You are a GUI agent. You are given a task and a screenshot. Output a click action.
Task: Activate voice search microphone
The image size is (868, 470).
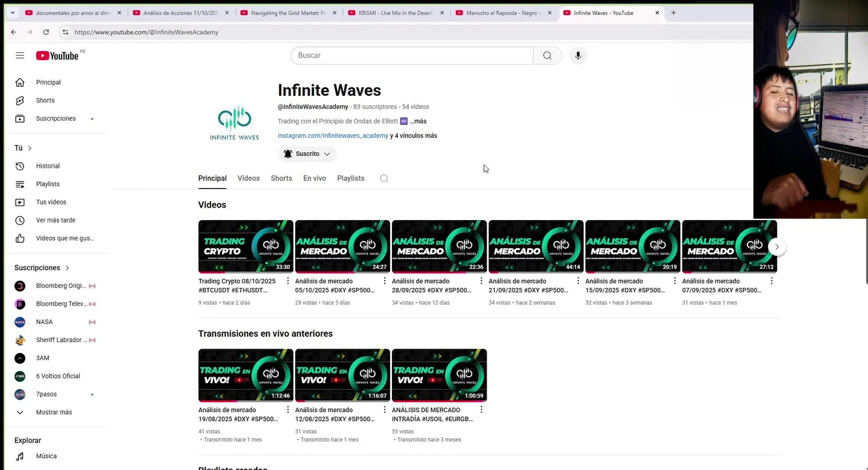[578, 55]
